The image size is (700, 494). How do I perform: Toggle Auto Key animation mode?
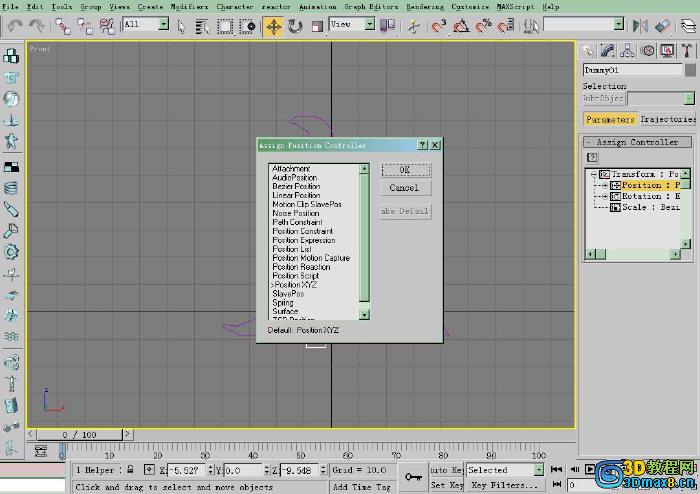point(445,469)
